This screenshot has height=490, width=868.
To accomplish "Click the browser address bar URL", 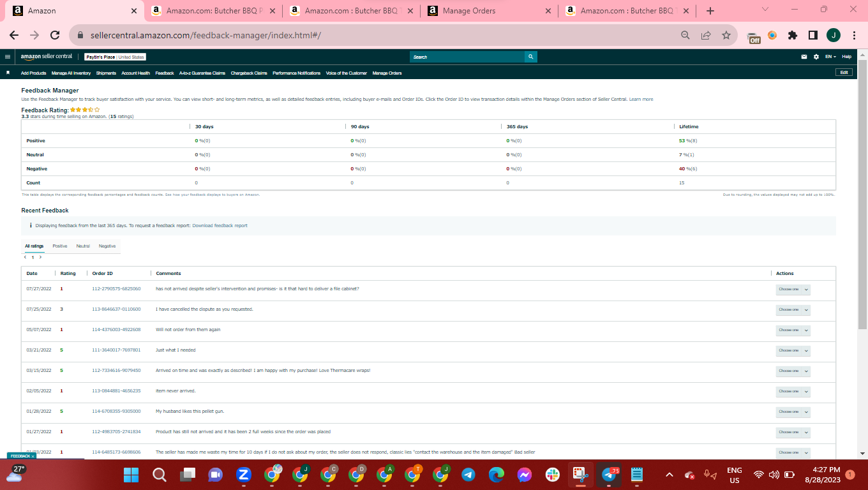I will point(206,36).
